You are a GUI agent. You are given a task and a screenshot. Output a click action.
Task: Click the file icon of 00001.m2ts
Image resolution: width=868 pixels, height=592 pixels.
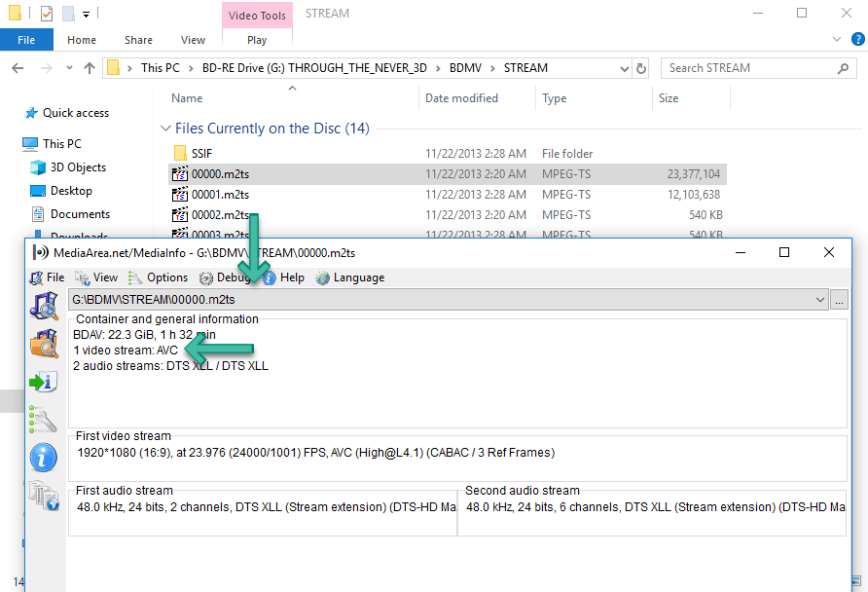click(x=180, y=195)
